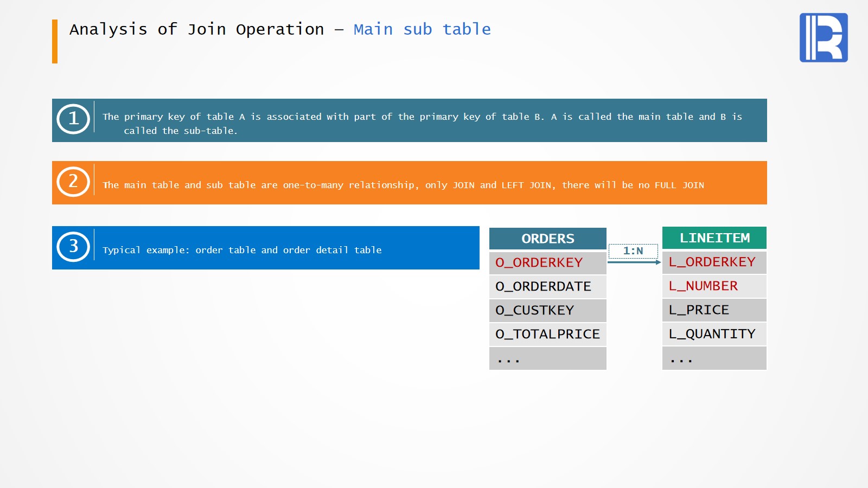This screenshot has height=488, width=868.
Task: Click the circled number 2 icon
Action: point(73,182)
